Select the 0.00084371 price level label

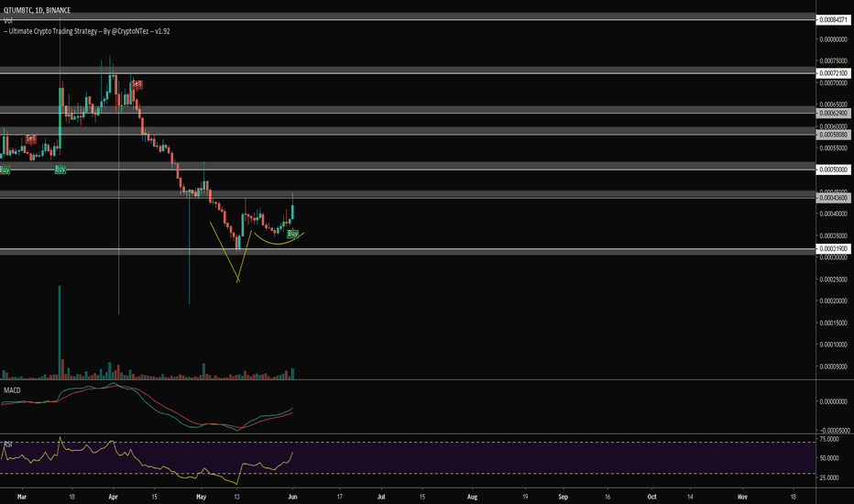coord(833,19)
